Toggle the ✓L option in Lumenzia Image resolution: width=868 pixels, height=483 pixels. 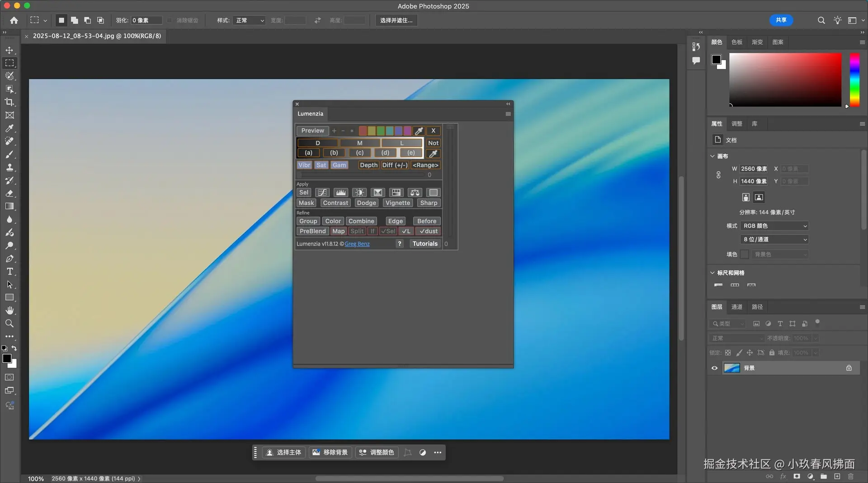(x=406, y=231)
